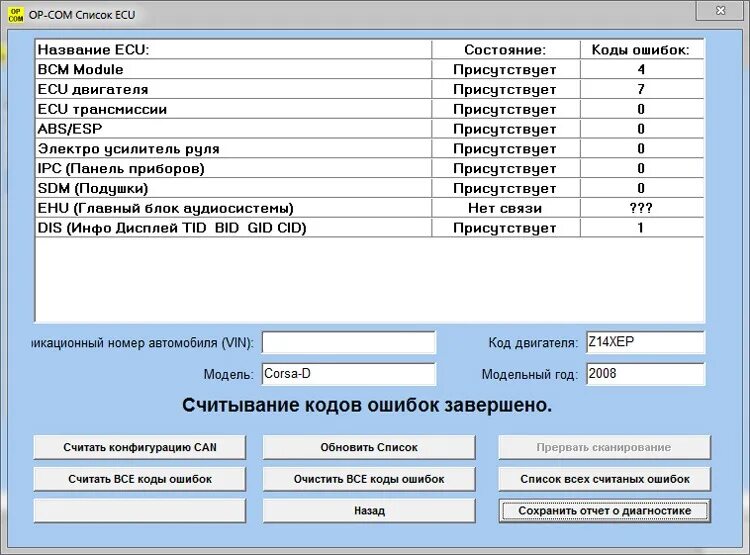This screenshot has width=750, height=555.
Task: Select the 'BCM Module' row
Action: coord(369,69)
